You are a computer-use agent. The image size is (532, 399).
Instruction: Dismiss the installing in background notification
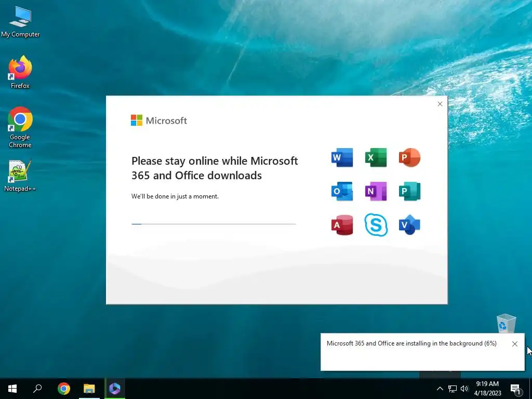click(x=515, y=344)
